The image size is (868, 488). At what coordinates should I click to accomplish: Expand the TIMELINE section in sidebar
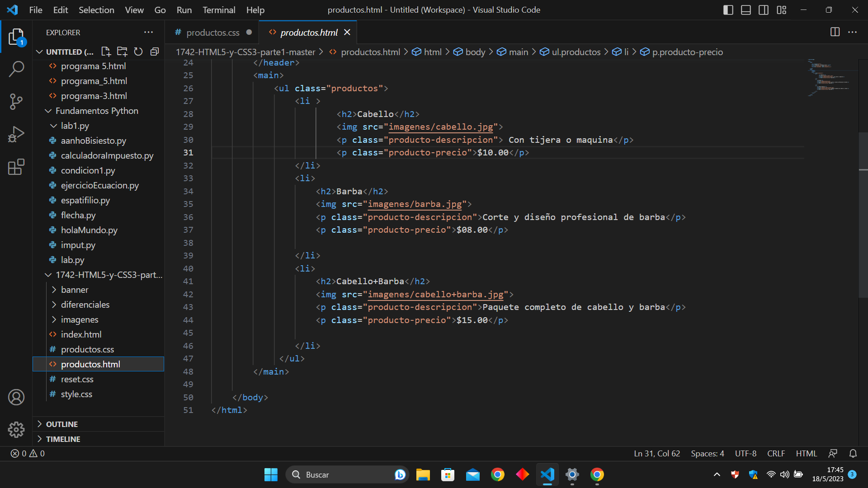pyautogui.click(x=63, y=439)
